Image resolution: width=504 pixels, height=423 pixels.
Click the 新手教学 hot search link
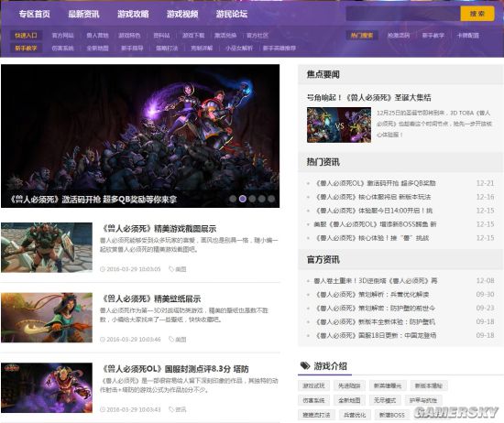coord(433,36)
